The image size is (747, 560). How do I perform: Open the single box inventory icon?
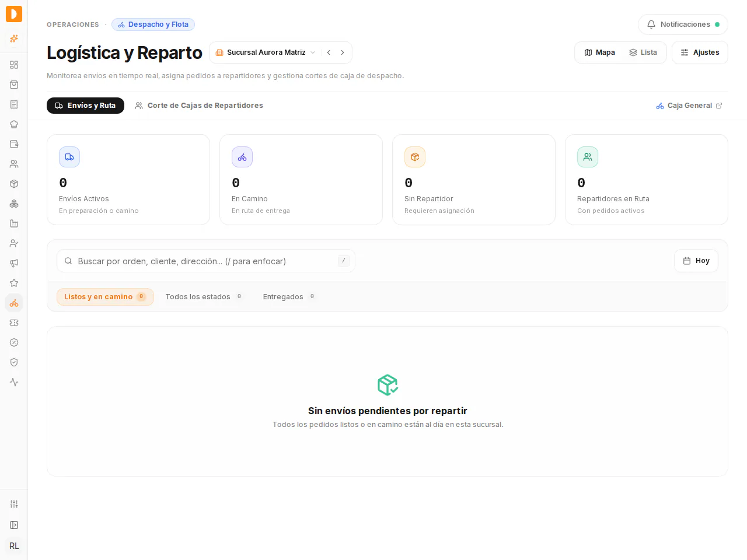[14, 184]
